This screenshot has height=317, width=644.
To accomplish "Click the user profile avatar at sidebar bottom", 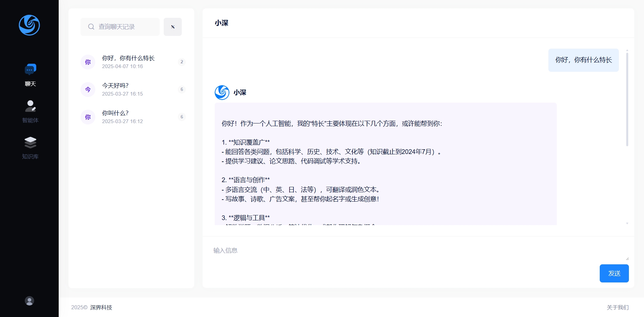I will [30, 301].
